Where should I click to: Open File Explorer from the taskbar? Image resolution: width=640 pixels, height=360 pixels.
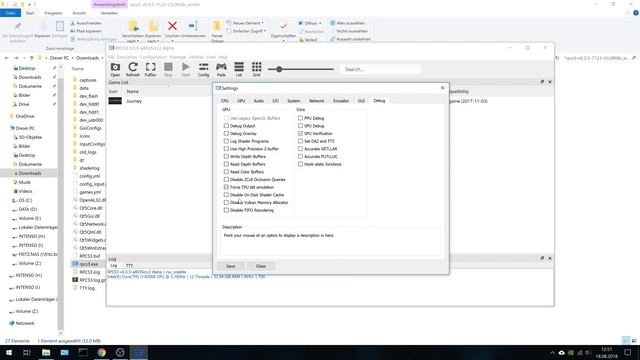coord(46,352)
